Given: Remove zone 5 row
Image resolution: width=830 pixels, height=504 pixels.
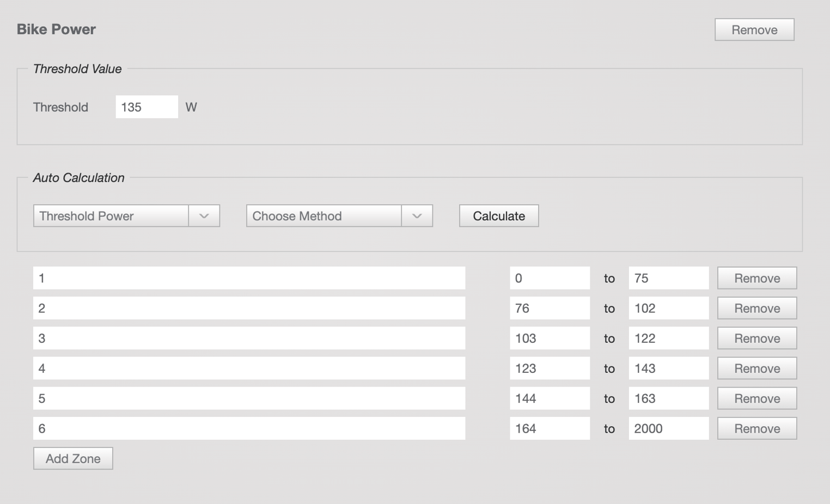Looking at the screenshot, I should pos(756,398).
